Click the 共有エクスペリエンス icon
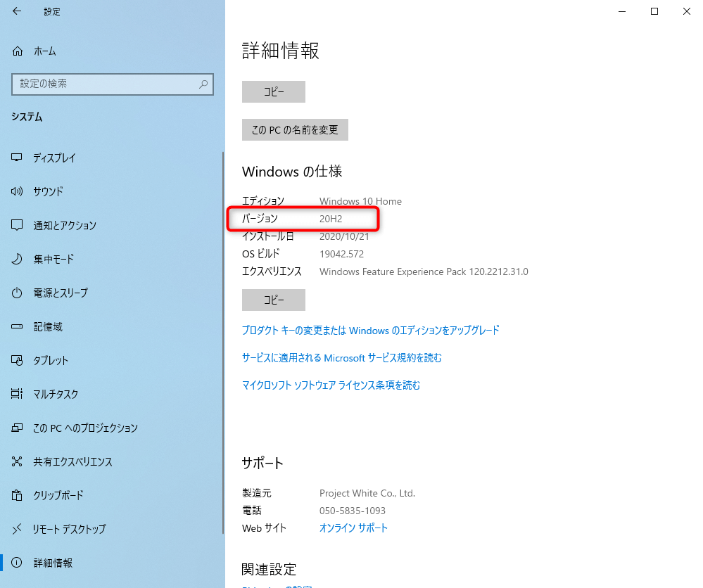Viewport: 703px width, 588px height. [17, 461]
